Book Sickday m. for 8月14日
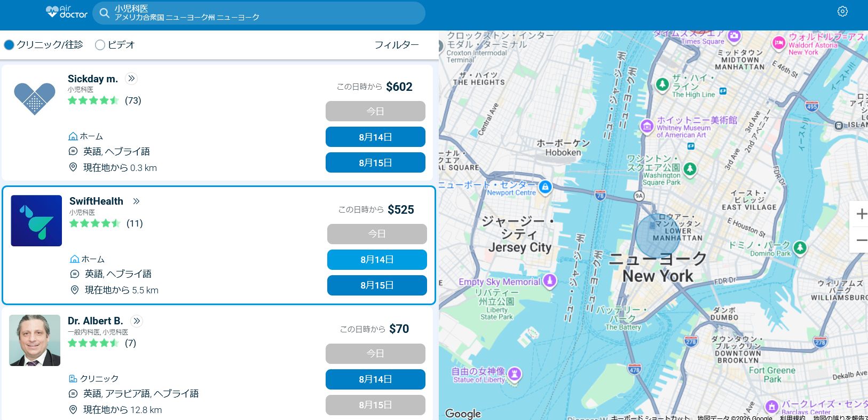This screenshot has height=420, width=868. tap(375, 137)
